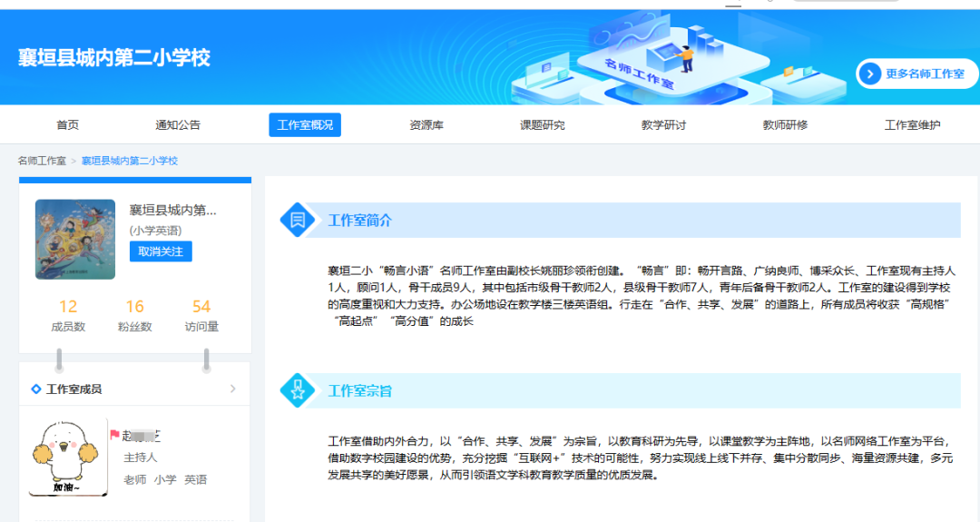Switch to the 资源库 tab
This screenshot has height=522, width=980.
[426, 125]
